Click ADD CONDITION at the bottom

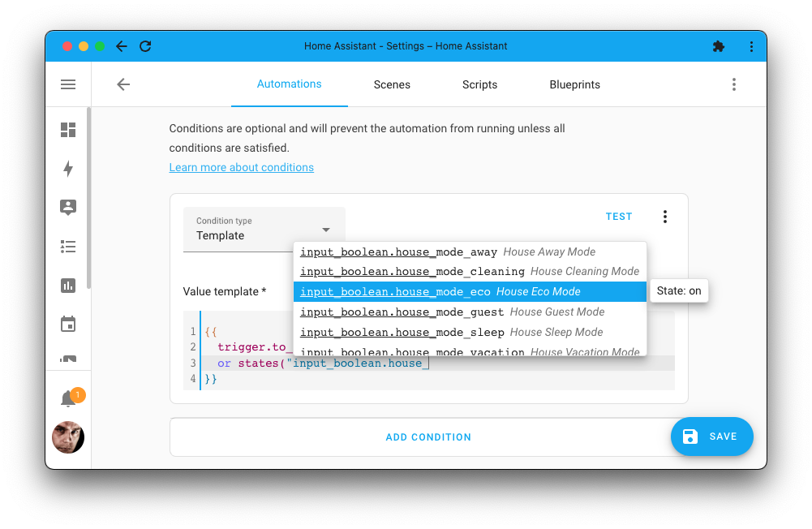click(428, 437)
